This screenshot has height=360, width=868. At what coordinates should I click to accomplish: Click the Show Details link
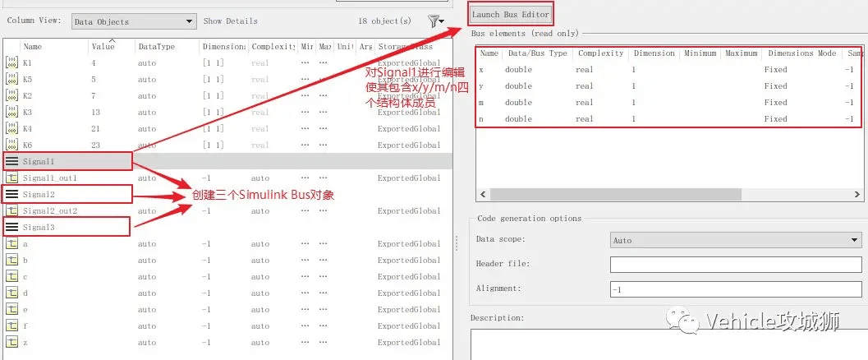pos(230,21)
